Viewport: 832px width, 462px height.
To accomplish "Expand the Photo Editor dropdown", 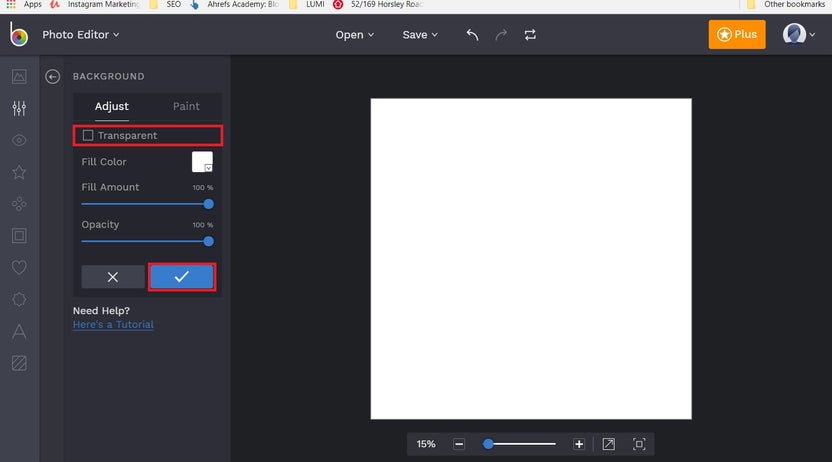I will (80, 35).
